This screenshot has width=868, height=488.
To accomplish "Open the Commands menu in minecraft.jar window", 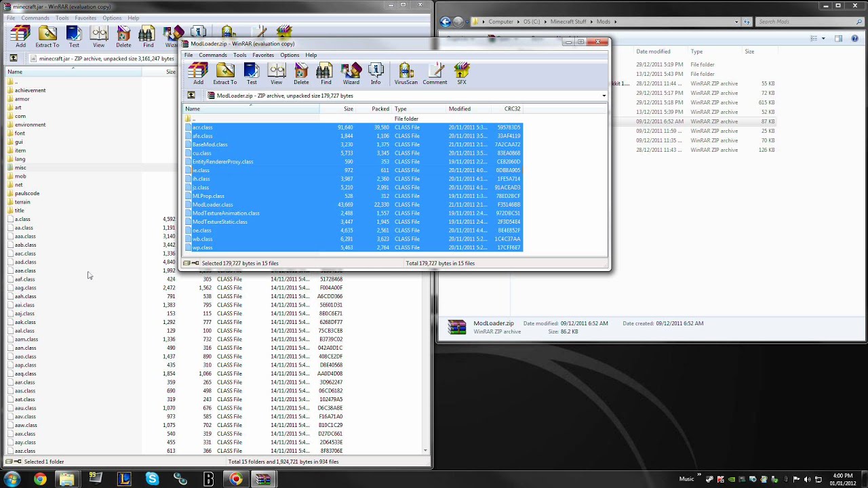I will 35,18.
